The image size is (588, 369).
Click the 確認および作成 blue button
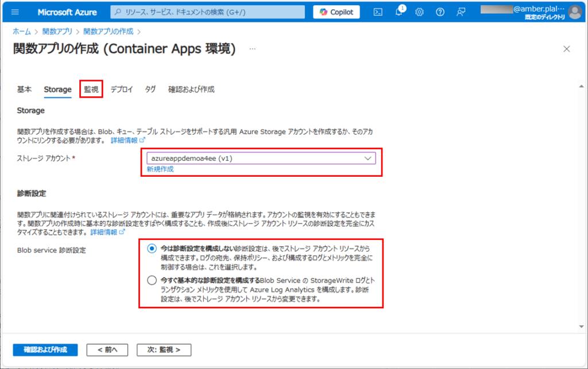tap(45, 349)
